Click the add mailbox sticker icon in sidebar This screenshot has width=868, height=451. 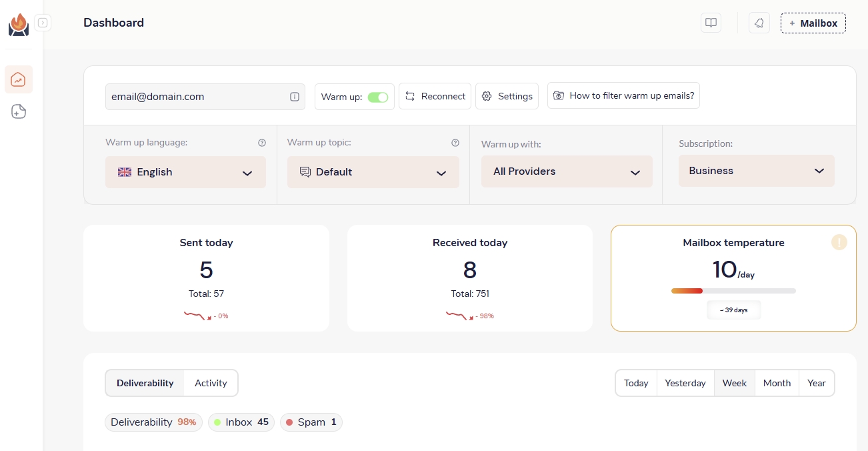pyautogui.click(x=19, y=111)
